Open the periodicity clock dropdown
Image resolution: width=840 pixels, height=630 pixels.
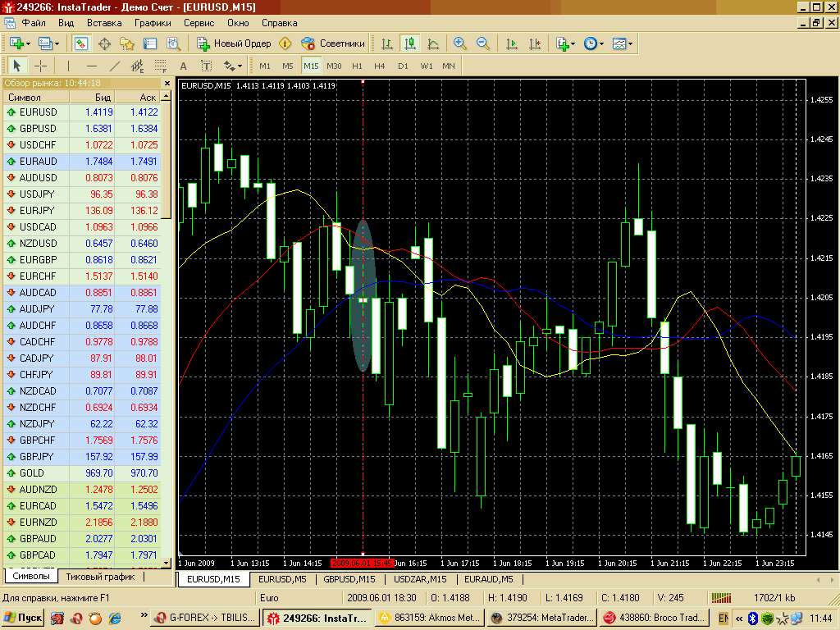pyautogui.click(x=594, y=43)
